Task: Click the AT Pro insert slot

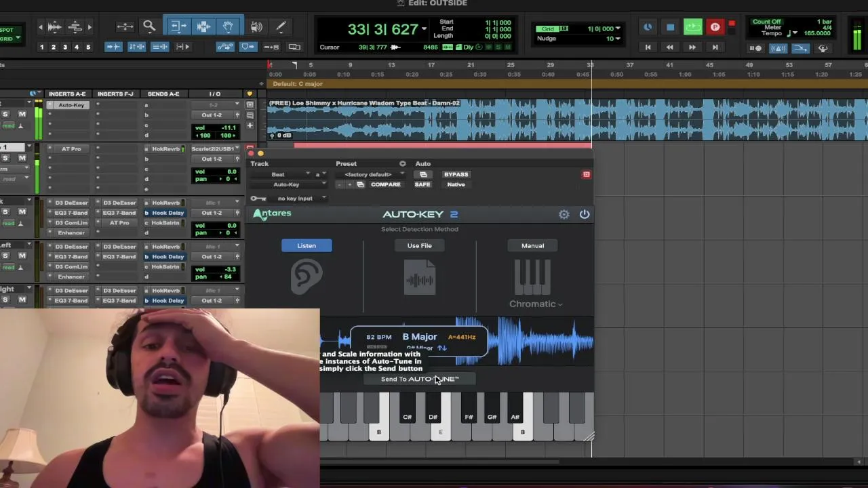Action: [x=71, y=149]
